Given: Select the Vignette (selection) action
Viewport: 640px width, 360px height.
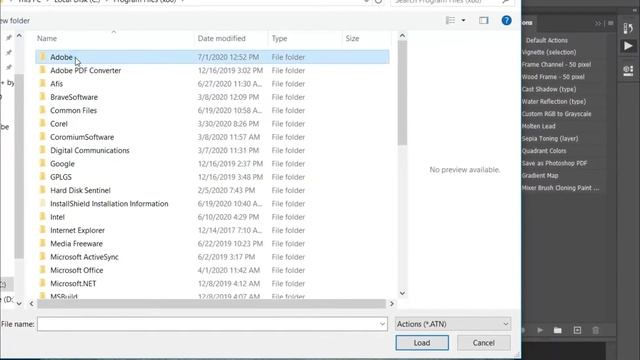Looking at the screenshot, I should [x=549, y=52].
